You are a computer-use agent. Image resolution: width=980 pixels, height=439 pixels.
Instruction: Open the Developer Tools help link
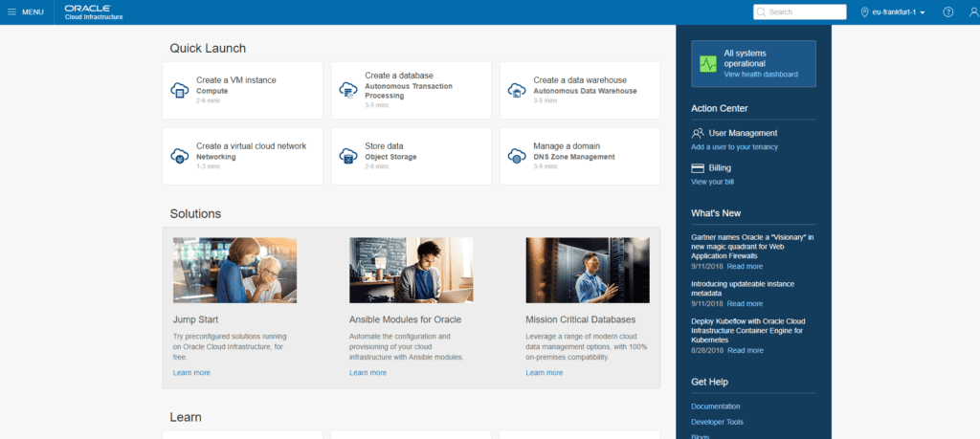(x=718, y=422)
